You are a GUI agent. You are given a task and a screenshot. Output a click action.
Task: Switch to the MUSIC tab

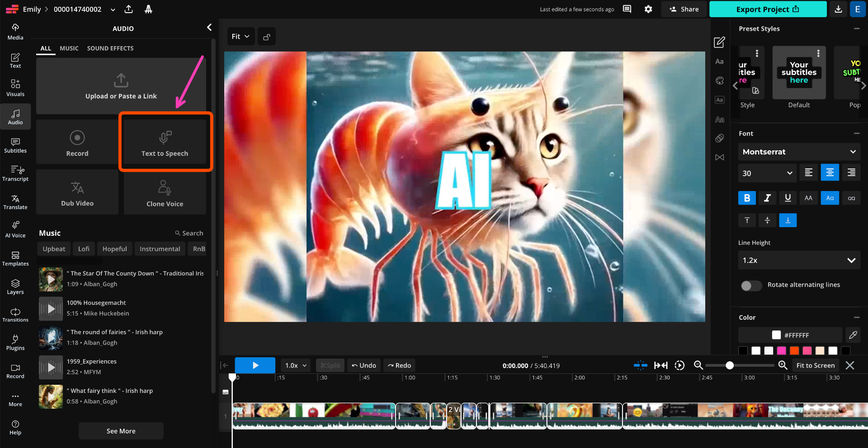pos(69,48)
